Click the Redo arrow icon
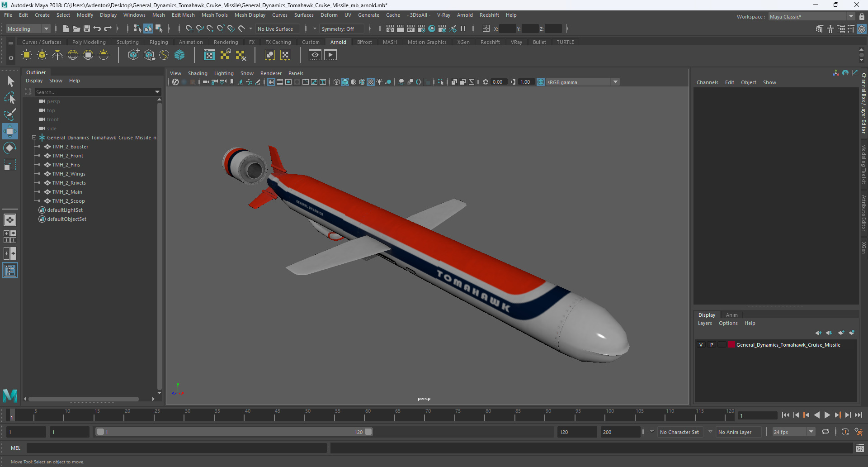The height and width of the screenshot is (467, 868). [x=108, y=29]
